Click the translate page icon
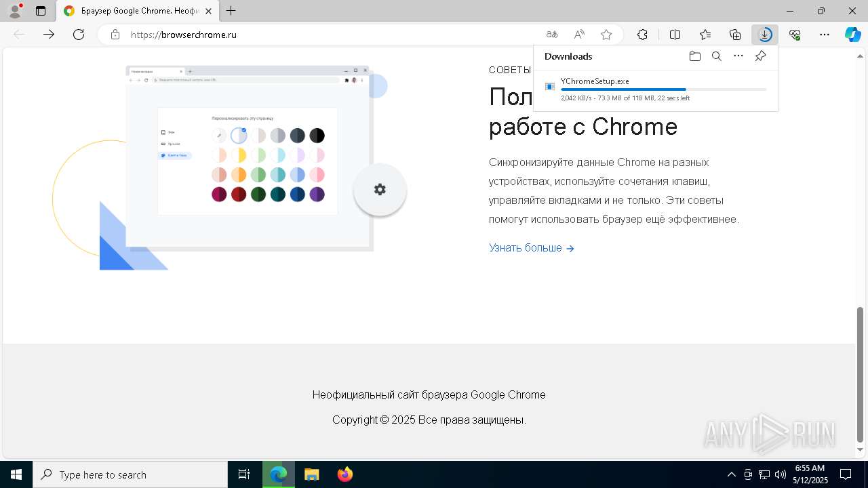868x488 pixels. 552,35
